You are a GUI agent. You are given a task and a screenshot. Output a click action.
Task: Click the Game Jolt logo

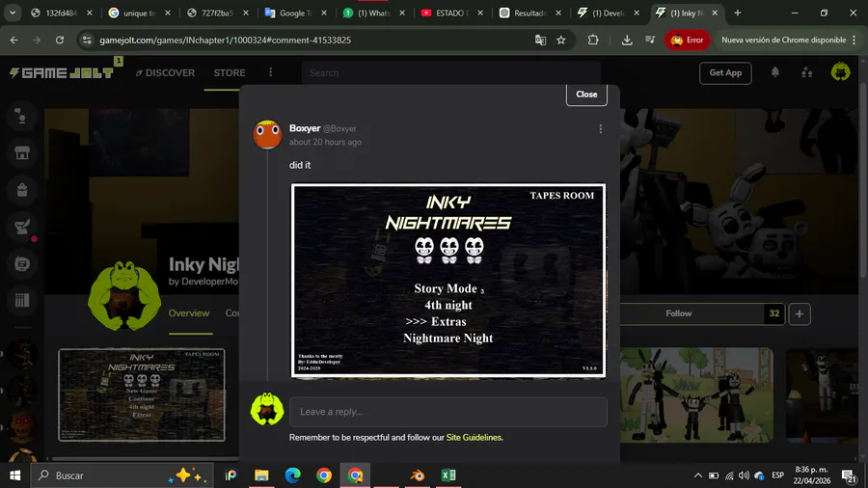(62, 73)
